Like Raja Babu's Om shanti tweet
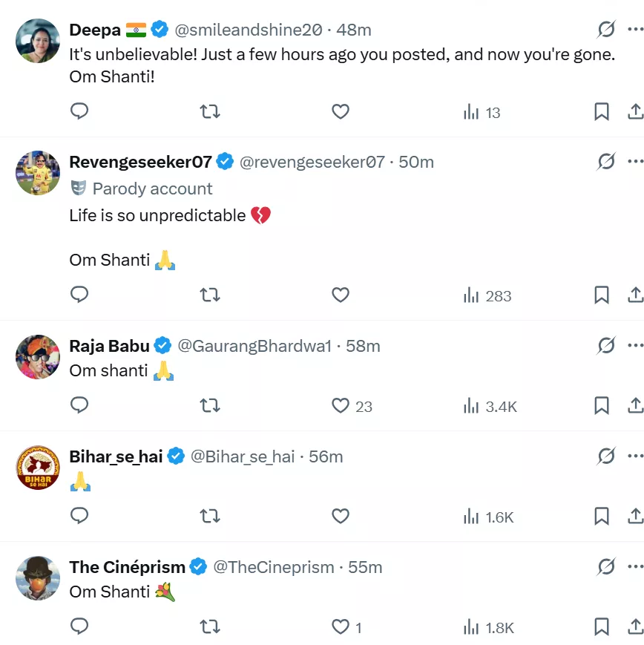 coord(341,406)
